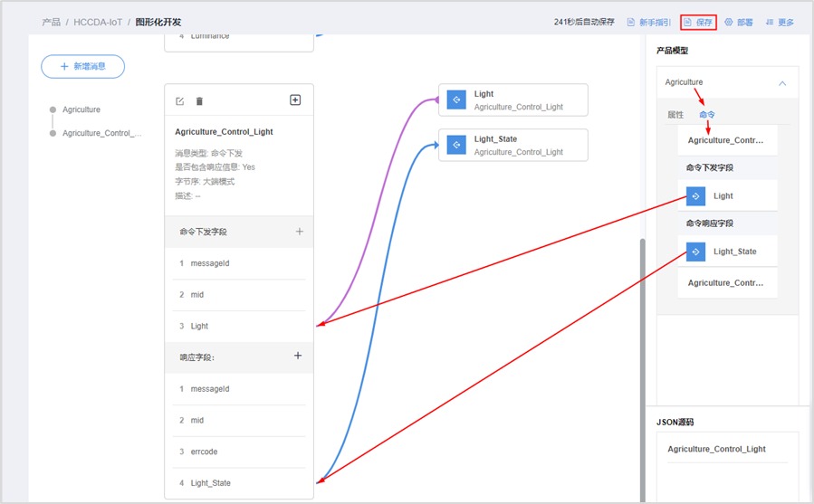
Task: Click the blue icon on the Light canvas node
Action: click(457, 100)
